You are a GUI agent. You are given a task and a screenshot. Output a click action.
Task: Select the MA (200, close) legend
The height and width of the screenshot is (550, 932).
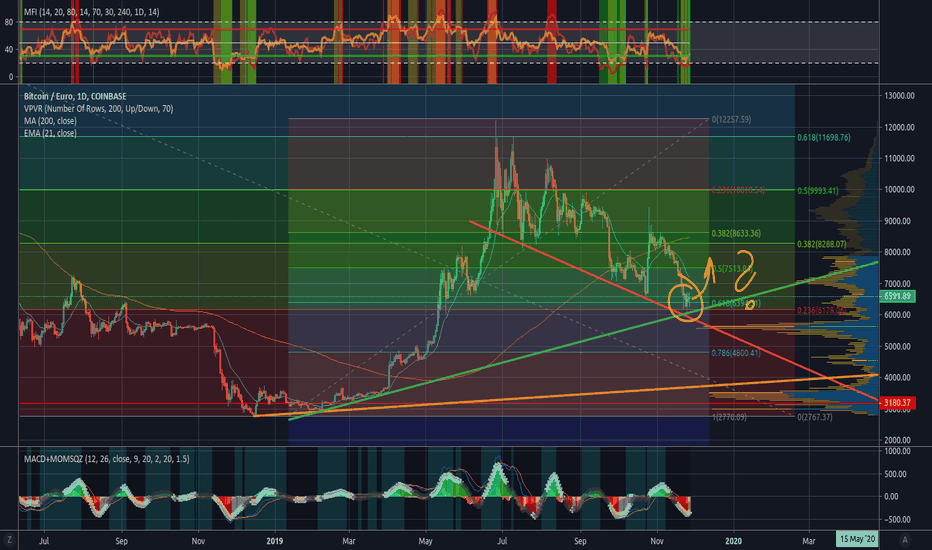50,121
